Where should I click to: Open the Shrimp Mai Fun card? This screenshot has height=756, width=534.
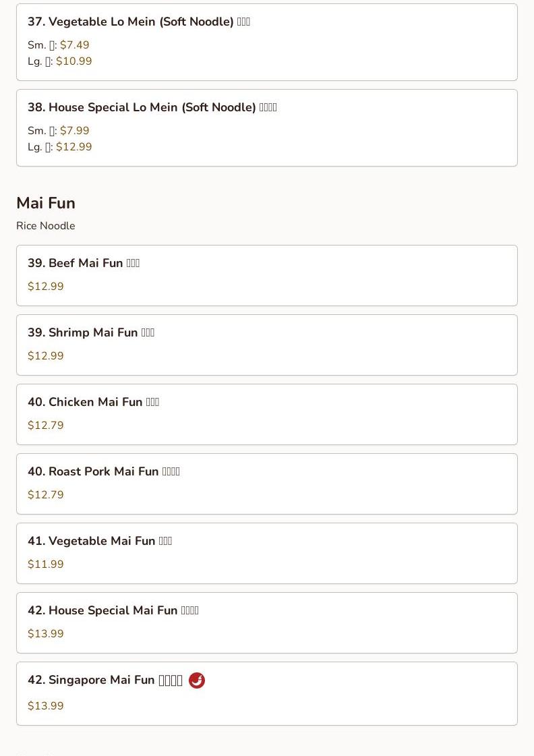tap(267, 345)
